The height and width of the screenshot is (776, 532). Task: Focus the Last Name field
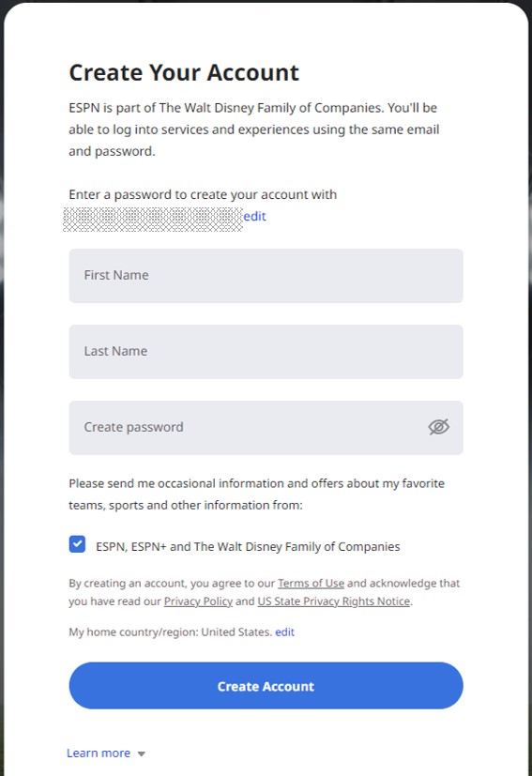266,352
